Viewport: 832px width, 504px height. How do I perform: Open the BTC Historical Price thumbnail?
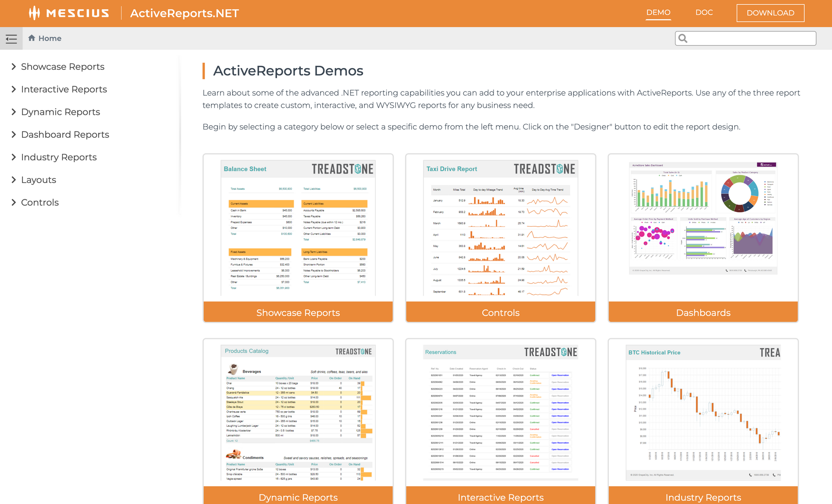(703, 413)
